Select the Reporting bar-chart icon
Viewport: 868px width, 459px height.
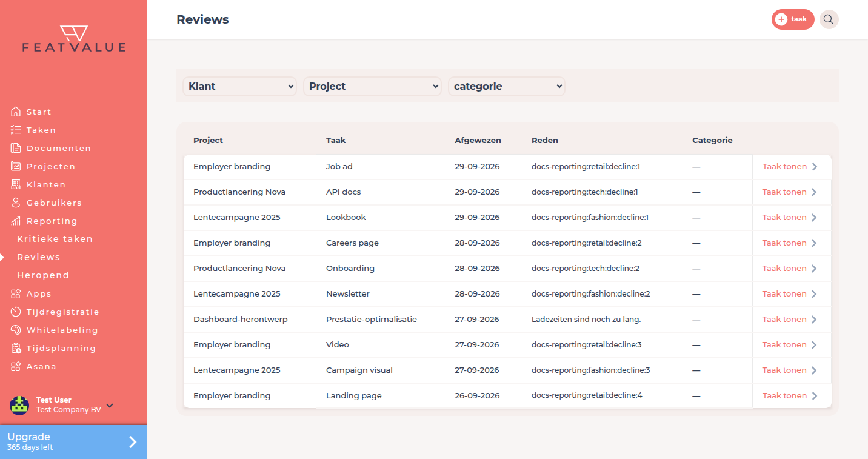[16, 221]
